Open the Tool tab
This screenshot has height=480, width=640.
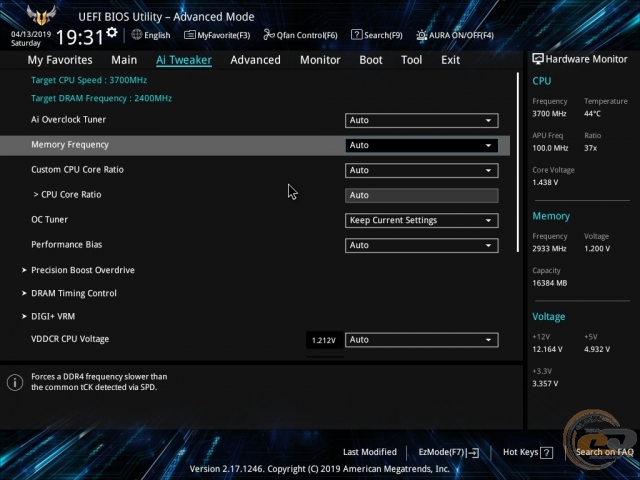(x=411, y=60)
